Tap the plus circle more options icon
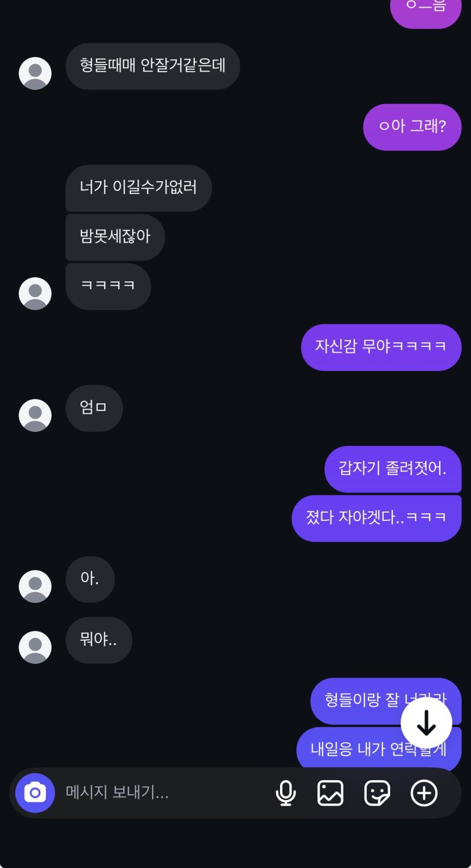The width and height of the screenshot is (471, 868). [424, 793]
